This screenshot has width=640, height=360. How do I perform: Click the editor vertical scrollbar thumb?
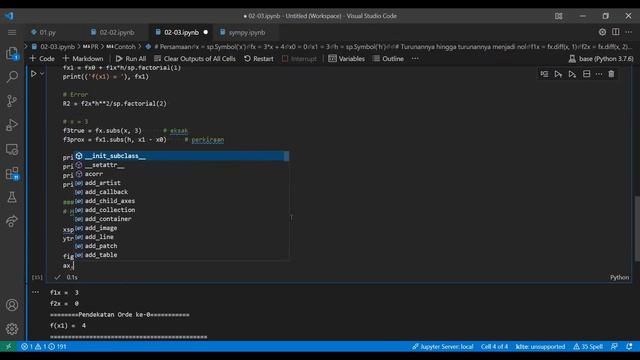pyautogui.click(x=637, y=229)
